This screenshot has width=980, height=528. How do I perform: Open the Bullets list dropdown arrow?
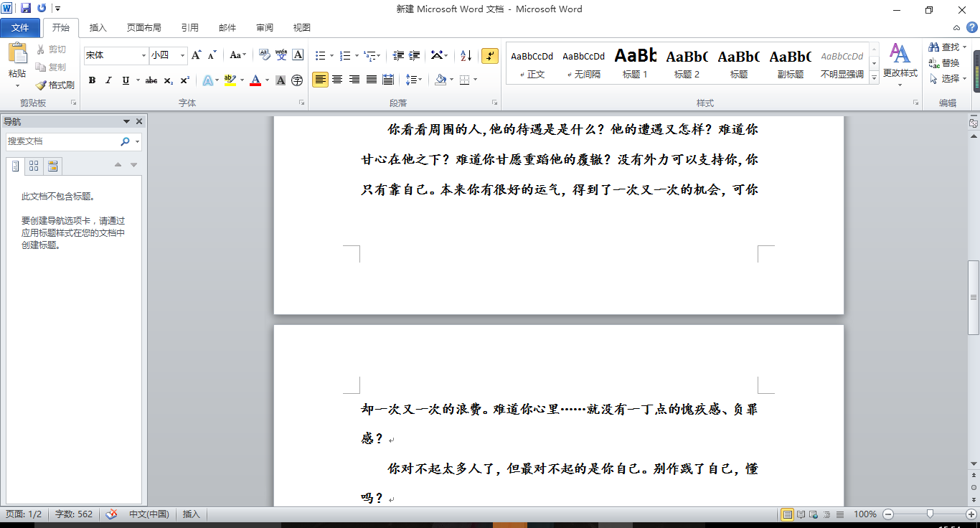331,55
